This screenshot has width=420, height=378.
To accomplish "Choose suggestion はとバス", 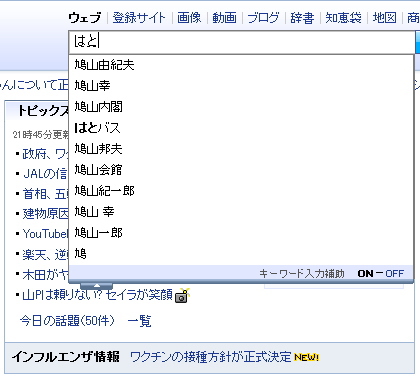I will pos(241,128).
